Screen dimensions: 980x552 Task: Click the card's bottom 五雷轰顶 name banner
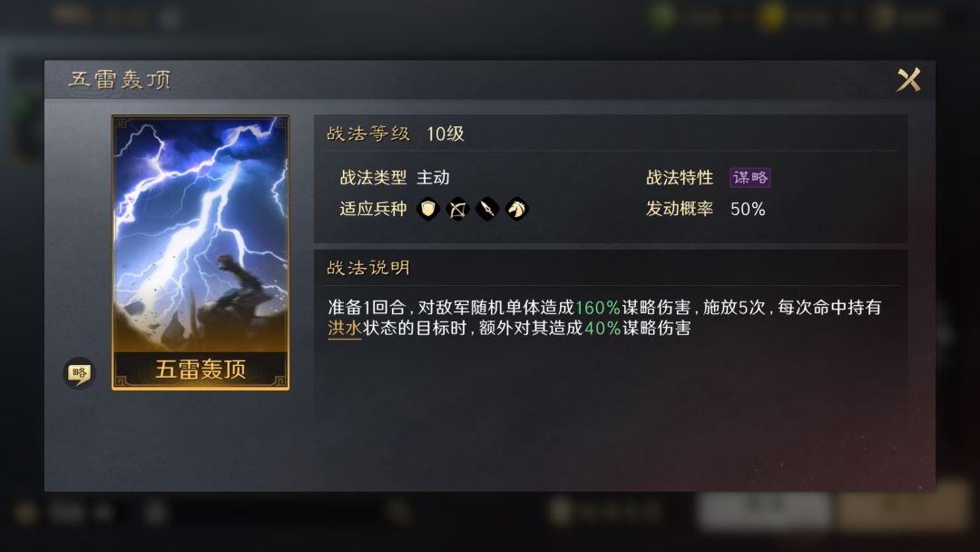click(200, 370)
